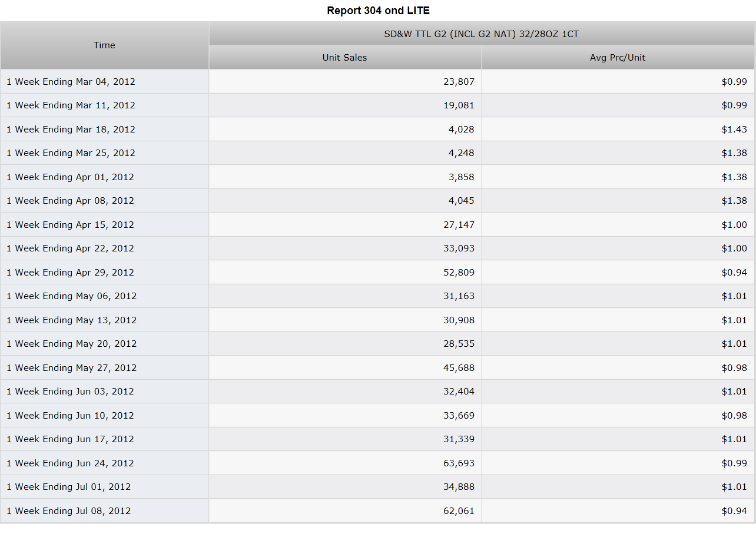
Task: Click unit sales value 45,688
Action: (x=459, y=368)
